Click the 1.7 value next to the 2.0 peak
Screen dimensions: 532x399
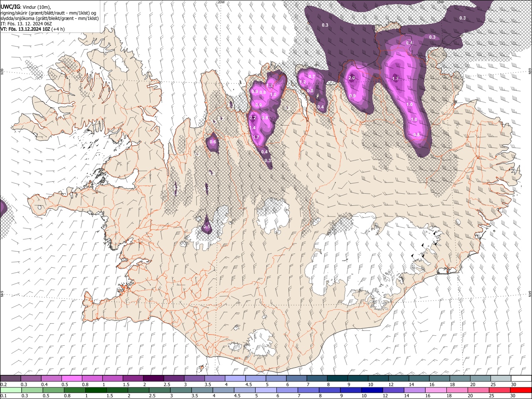pos(395,79)
